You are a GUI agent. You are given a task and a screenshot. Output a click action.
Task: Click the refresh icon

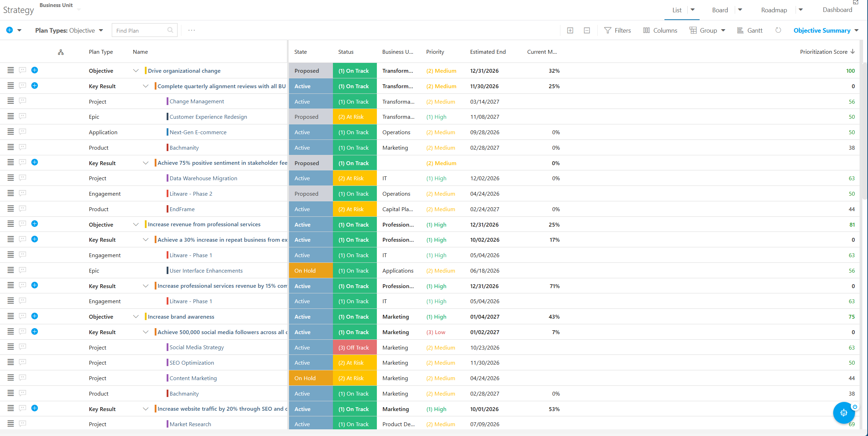pyautogui.click(x=778, y=30)
